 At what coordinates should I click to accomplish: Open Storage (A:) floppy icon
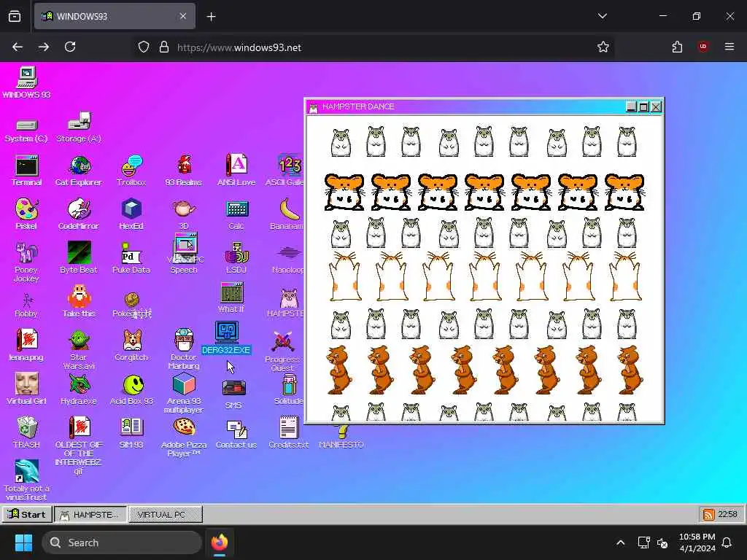[x=79, y=127]
